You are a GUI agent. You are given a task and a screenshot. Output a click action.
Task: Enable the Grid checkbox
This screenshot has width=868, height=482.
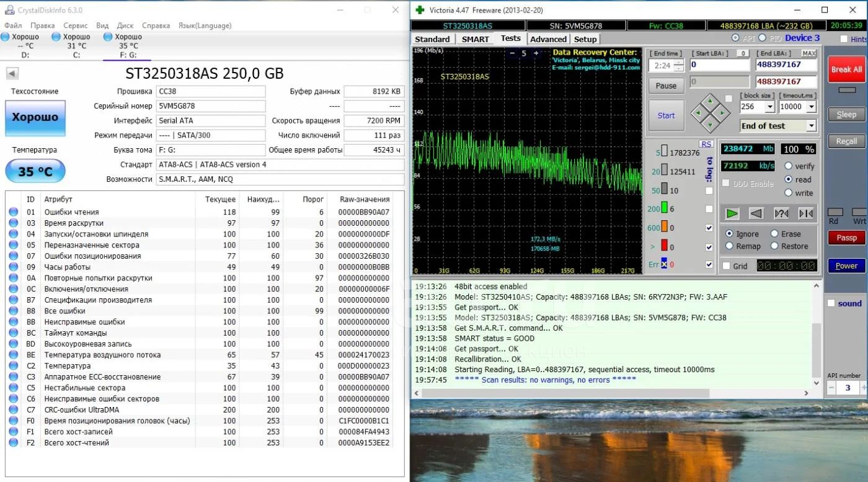[726, 266]
